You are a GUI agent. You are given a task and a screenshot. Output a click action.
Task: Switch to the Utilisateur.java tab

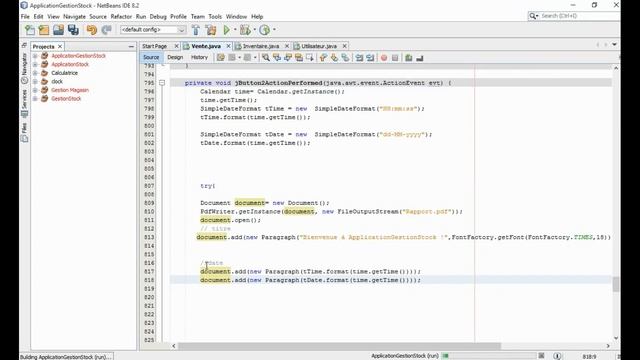[x=319, y=46]
